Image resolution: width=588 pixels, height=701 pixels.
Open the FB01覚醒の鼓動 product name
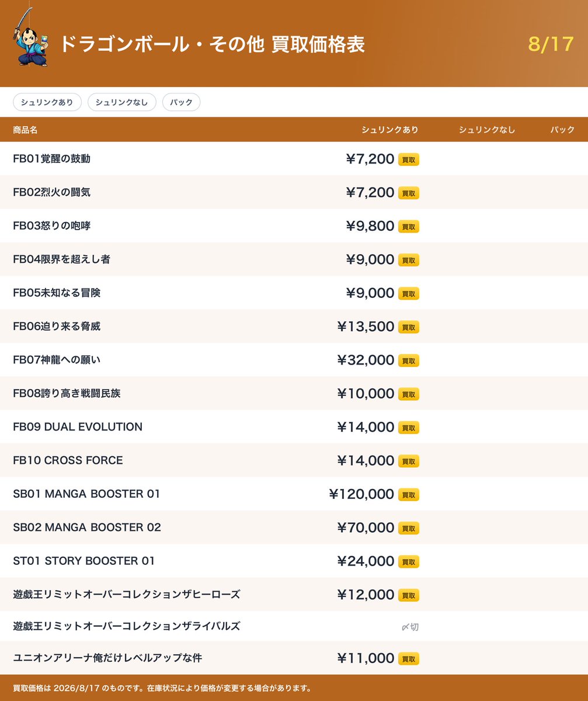coord(51,159)
